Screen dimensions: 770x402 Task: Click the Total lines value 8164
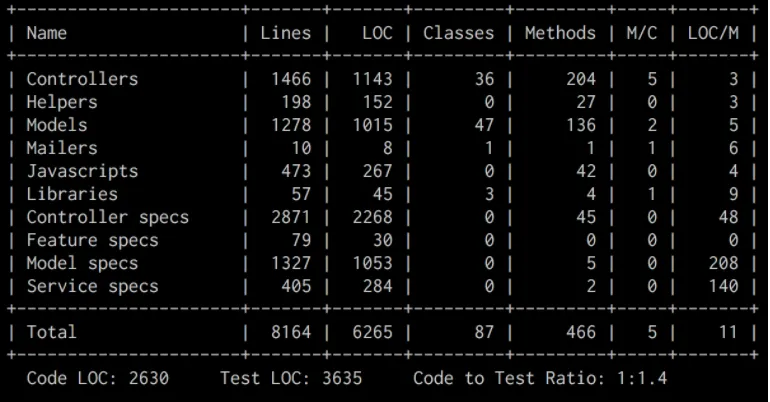(290, 331)
